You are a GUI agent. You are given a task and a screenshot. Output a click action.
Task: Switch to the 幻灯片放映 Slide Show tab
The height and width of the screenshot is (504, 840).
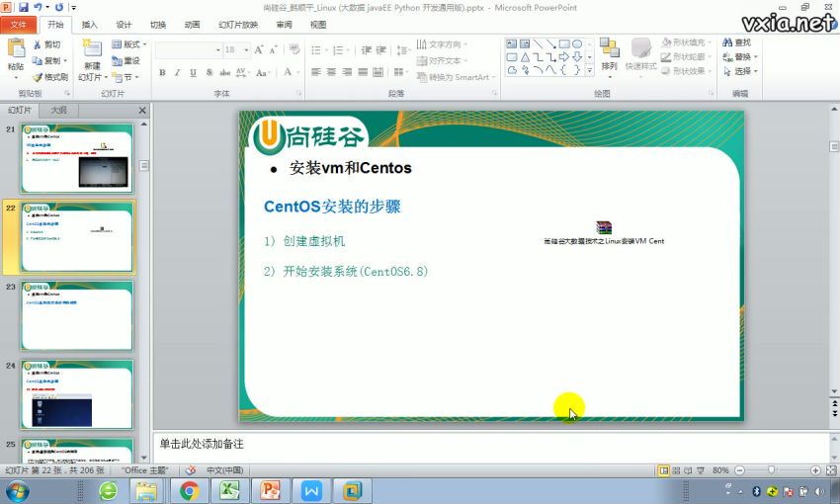pos(238,25)
